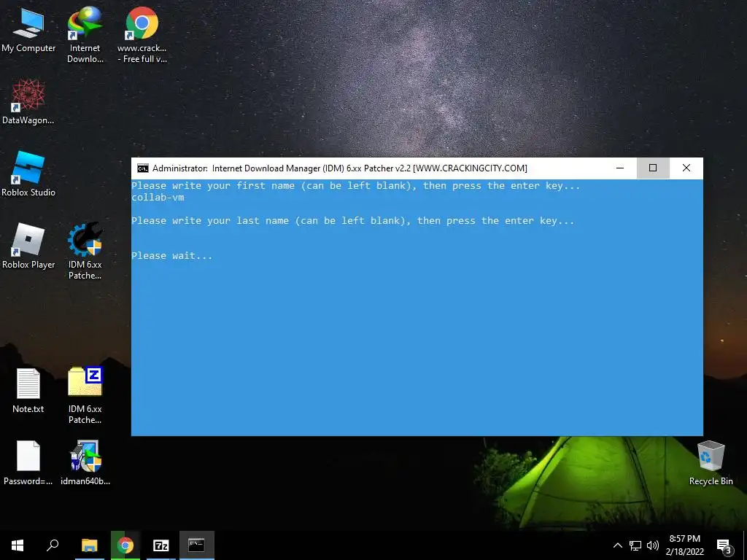747x560 pixels.
Task: Open the taskbar search
Action: point(53,545)
